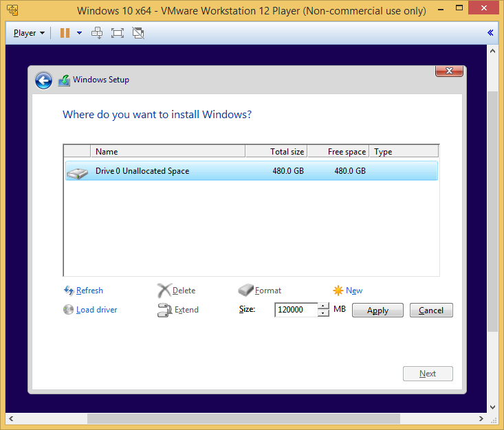Click the Extend partition option
The height and width of the screenshot is (430, 504).
(x=186, y=310)
